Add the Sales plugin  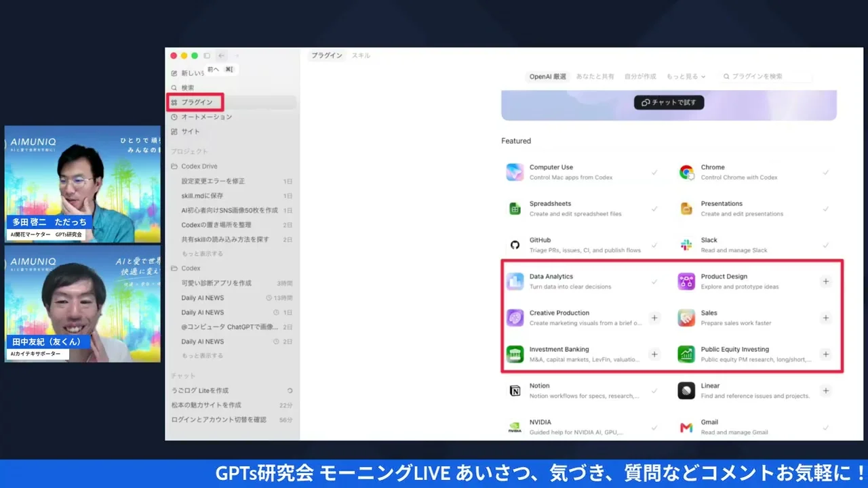(825, 318)
